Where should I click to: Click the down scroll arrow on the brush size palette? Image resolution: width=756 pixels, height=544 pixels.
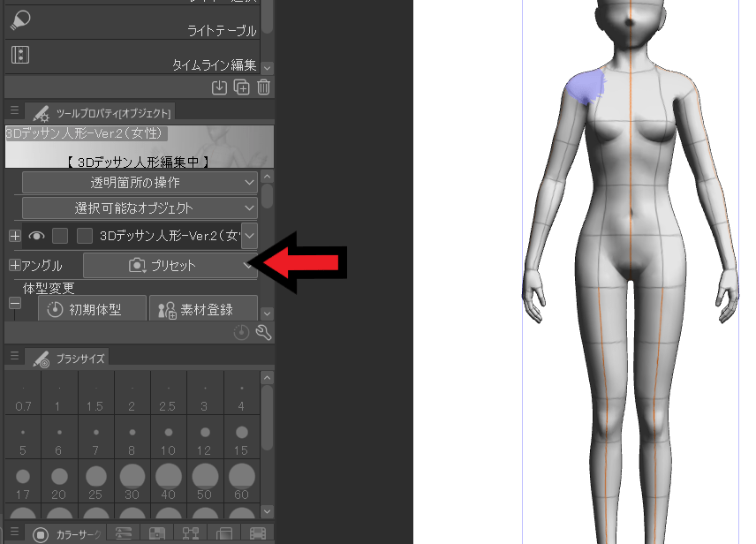point(268,510)
